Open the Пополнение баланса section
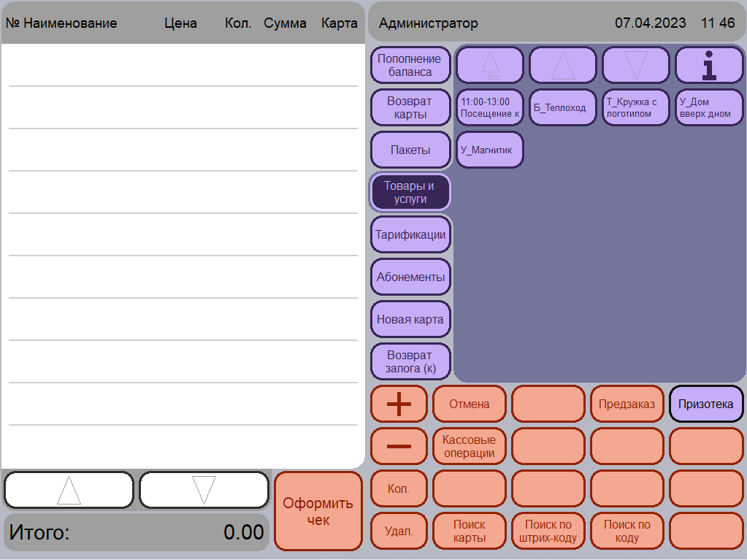Screen dimensions: 747x560 point(410,65)
